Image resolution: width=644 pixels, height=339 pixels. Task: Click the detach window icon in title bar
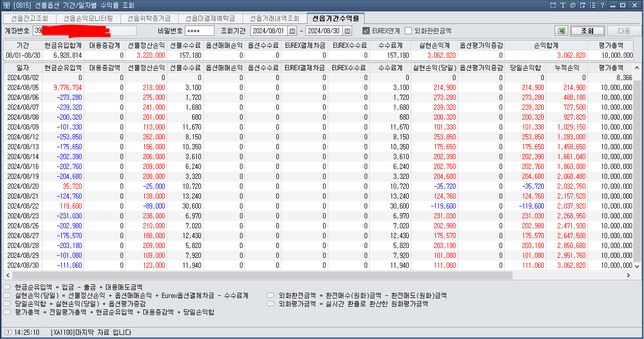(553, 5)
